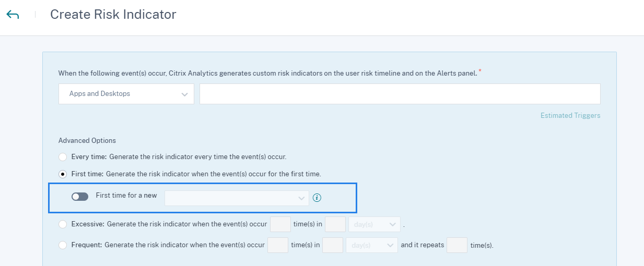Click the Frequent repeats count field

pos(457,245)
